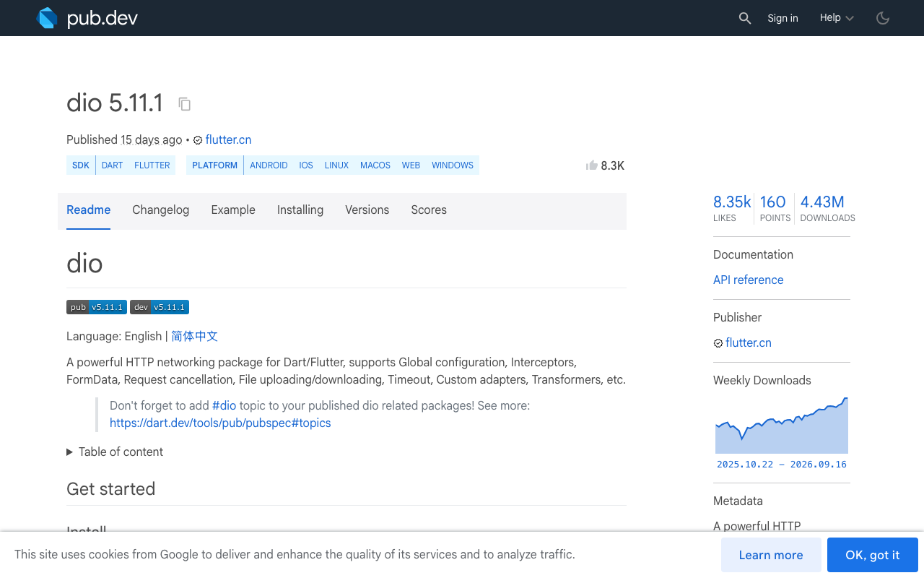Click the chart date range text

click(x=782, y=465)
